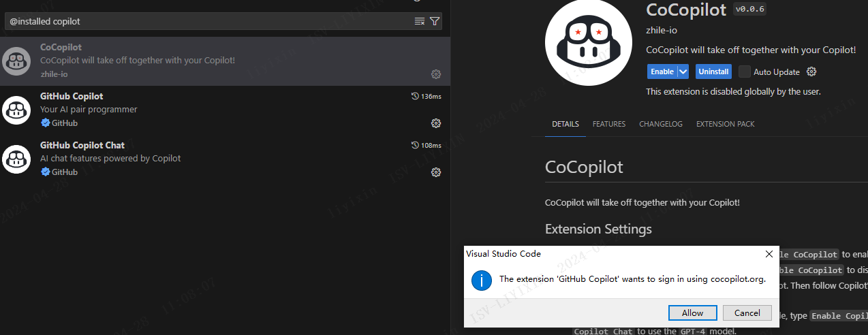The height and width of the screenshot is (335, 868).
Task: Click the CoCopilot list item icon
Action: click(16, 61)
